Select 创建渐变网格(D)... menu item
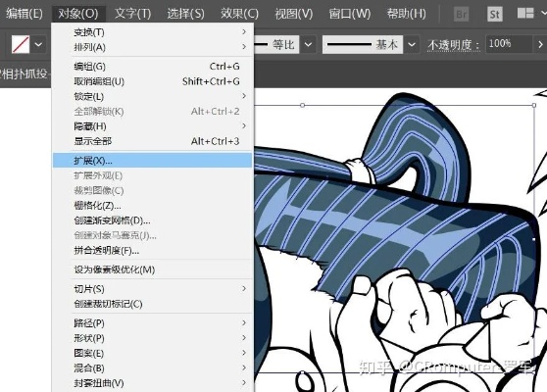The width and height of the screenshot is (547, 392). [152, 220]
